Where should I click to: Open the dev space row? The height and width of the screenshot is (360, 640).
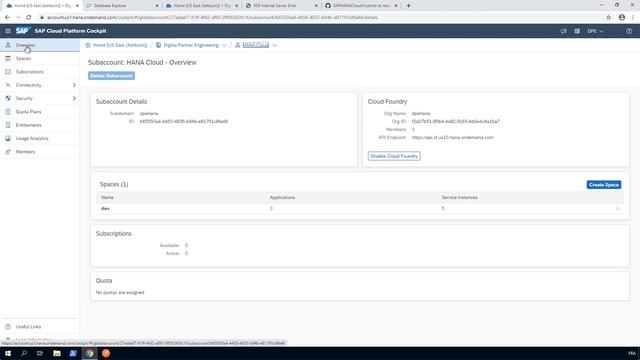(360, 209)
